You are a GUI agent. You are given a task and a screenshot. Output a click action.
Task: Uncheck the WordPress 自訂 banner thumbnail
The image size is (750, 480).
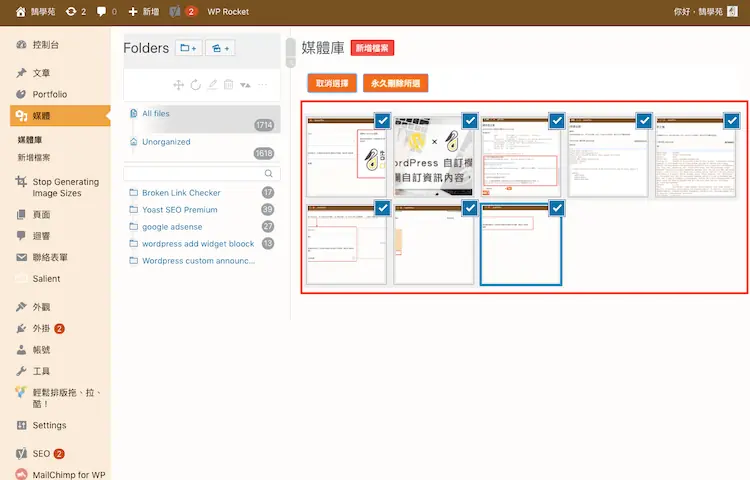[x=470, y=121]
